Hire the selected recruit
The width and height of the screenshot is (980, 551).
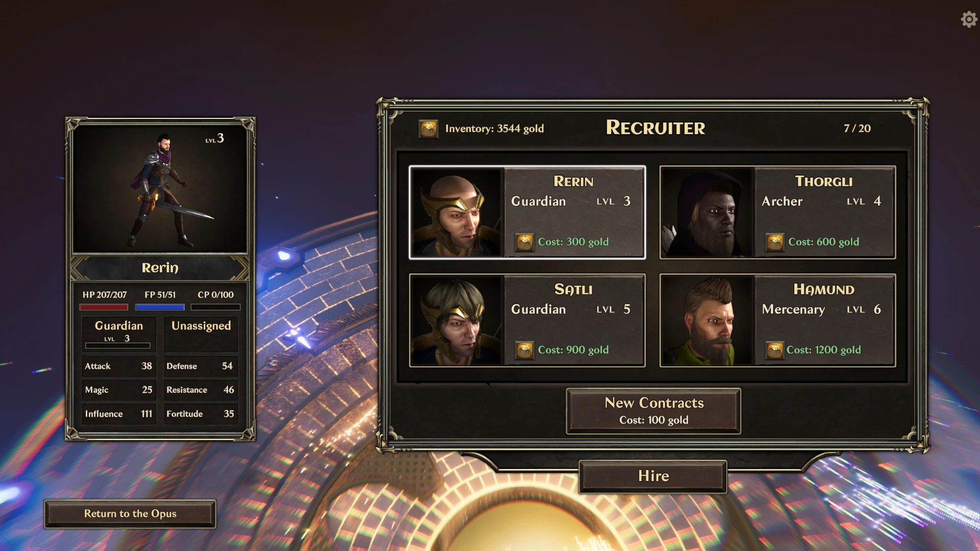[653, 477]
